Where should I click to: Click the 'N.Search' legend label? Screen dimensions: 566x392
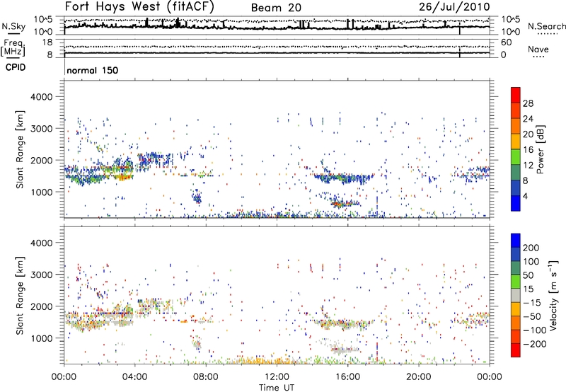point(546,26)
